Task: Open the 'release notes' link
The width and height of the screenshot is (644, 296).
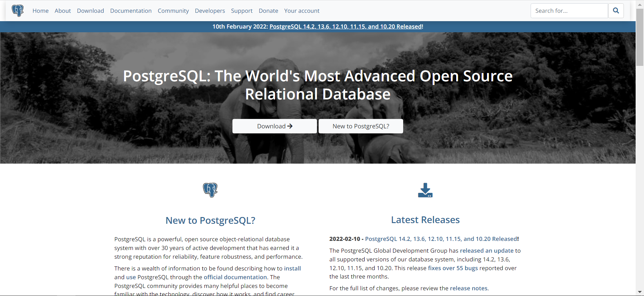Action: [469, 288]
